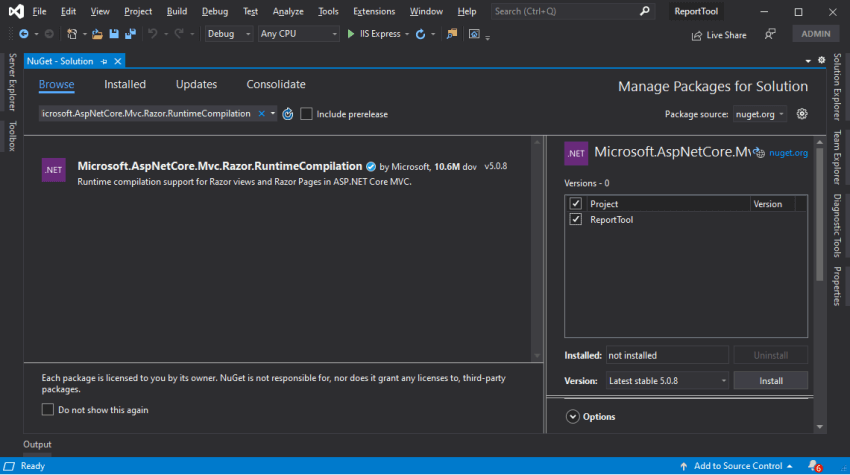Open the nuget.org link
Screen dimensions: 850x475
788,153
